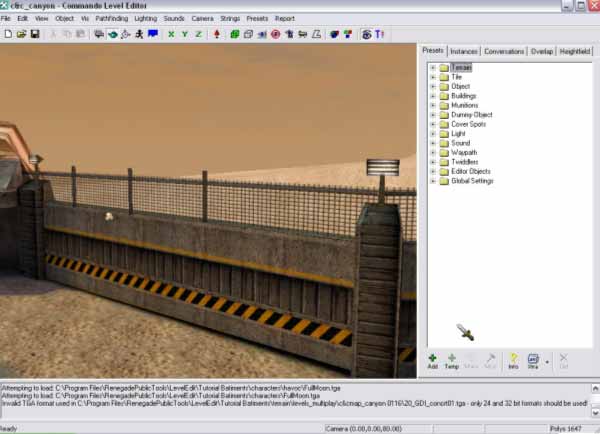Click the red-green-blue color blocks icon

[348, 34]
